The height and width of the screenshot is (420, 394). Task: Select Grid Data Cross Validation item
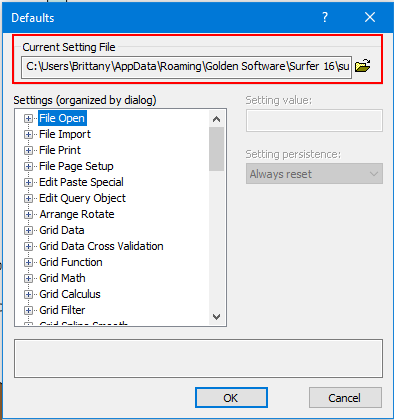pyautogui.click(x=101, y=246)
